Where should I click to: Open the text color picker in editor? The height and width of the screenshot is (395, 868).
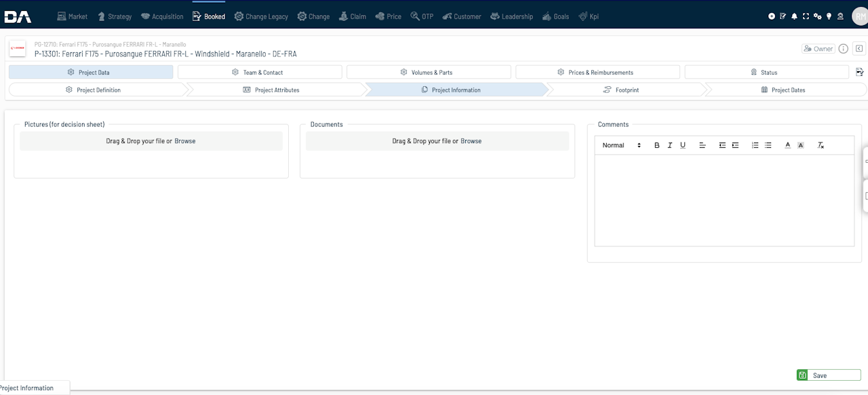click(x=788, y=145)
